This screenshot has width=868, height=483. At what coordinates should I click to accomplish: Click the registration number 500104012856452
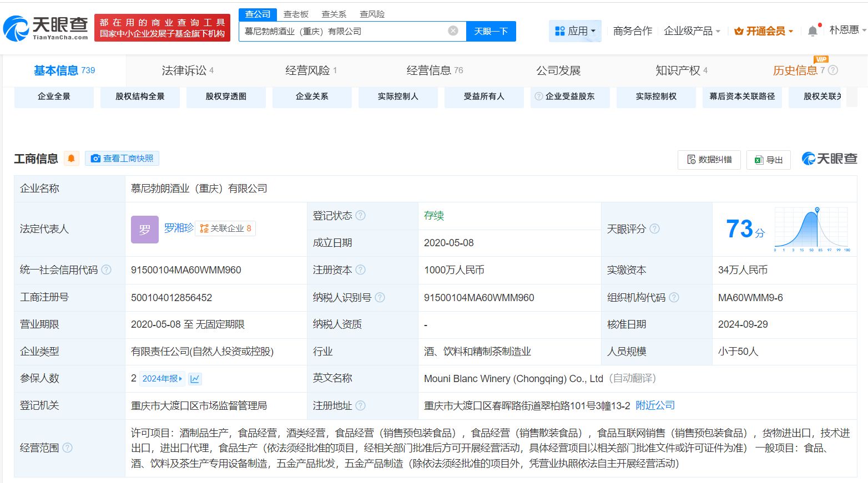coord(171,298)
